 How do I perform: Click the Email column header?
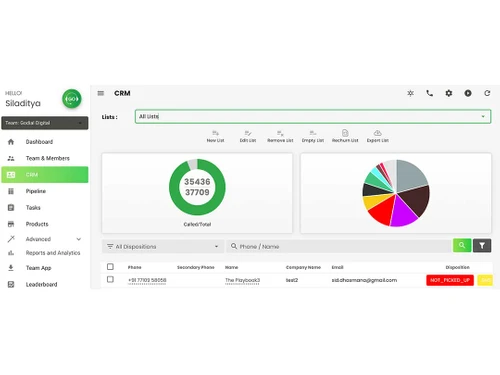(x=337, y=267)
